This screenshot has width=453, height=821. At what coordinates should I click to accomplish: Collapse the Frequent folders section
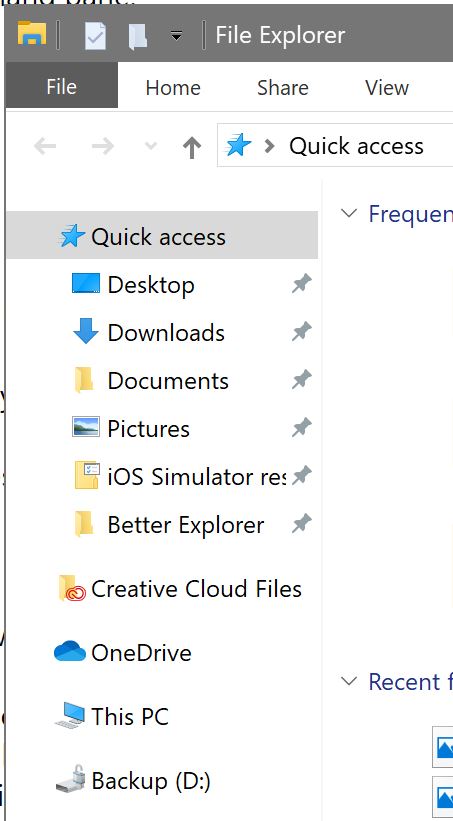(x=349, y=213)
